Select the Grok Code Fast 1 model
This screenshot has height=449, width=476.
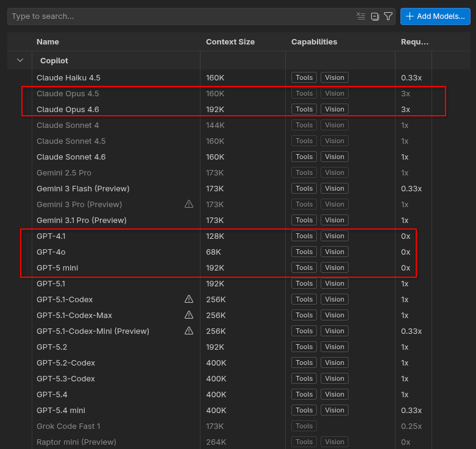68,426
